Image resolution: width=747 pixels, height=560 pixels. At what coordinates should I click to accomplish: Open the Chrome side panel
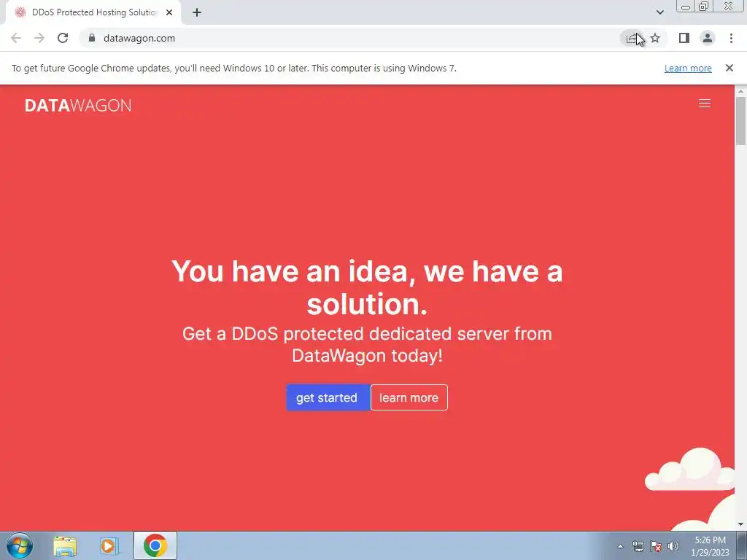684,38
